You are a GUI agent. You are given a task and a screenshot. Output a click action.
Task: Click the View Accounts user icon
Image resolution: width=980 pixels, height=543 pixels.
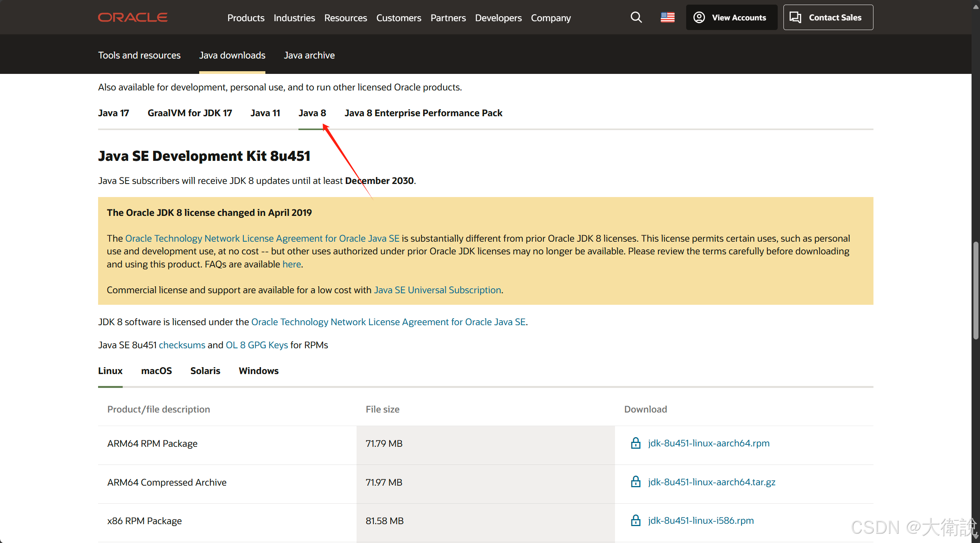pyautogui.click(x=699, y=17)
